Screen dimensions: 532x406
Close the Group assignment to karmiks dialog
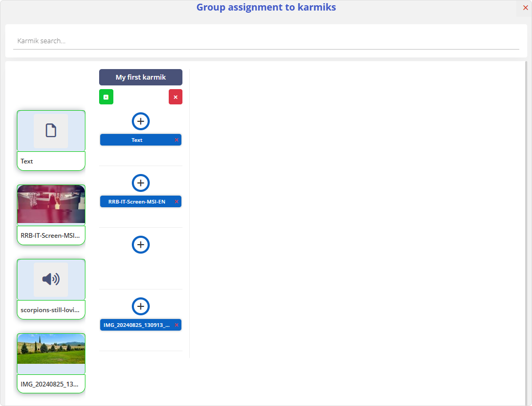pyautogui.click(x=525, y=8)
